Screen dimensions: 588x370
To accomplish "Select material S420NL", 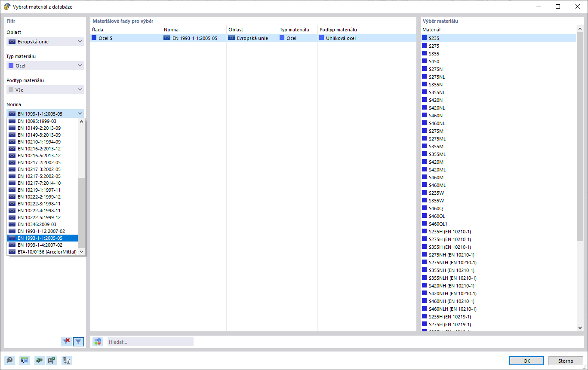I will [499, 108].
